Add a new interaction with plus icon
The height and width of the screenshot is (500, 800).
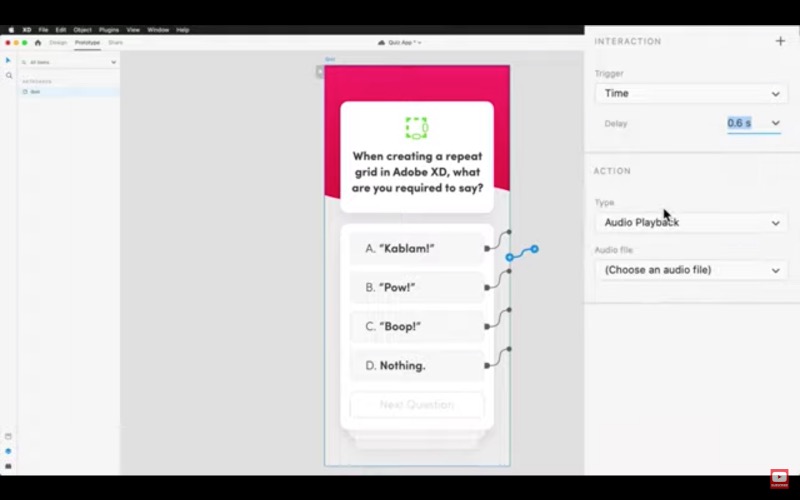(780, 41)
